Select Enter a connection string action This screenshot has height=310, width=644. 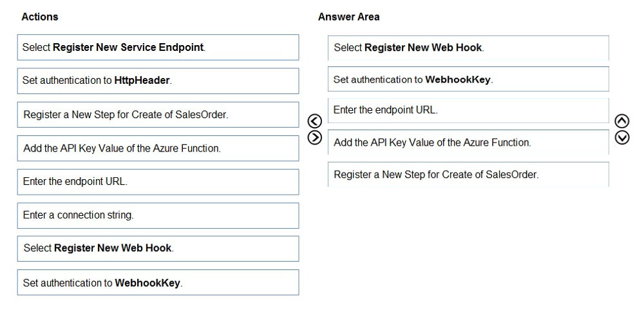pos(158,215)
